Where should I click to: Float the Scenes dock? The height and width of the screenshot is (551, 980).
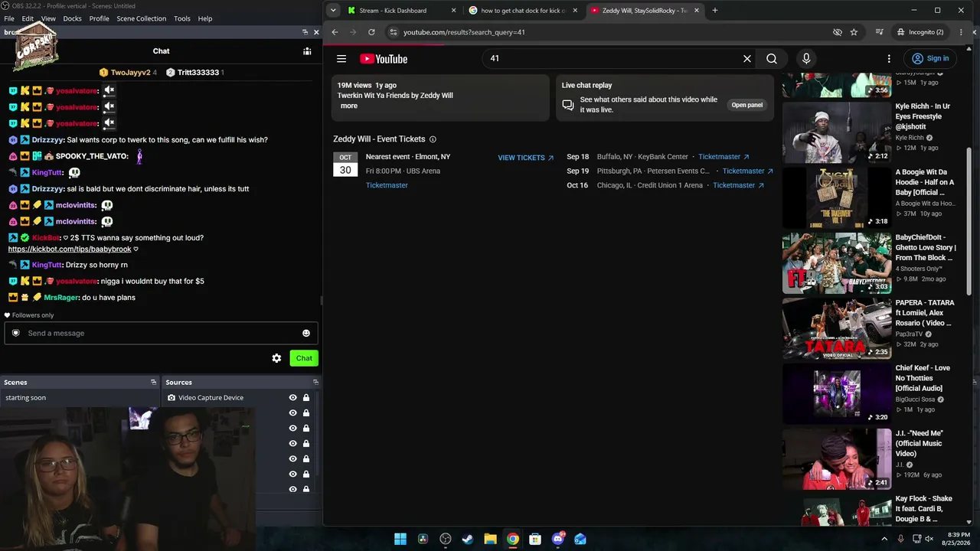(153, 382)
